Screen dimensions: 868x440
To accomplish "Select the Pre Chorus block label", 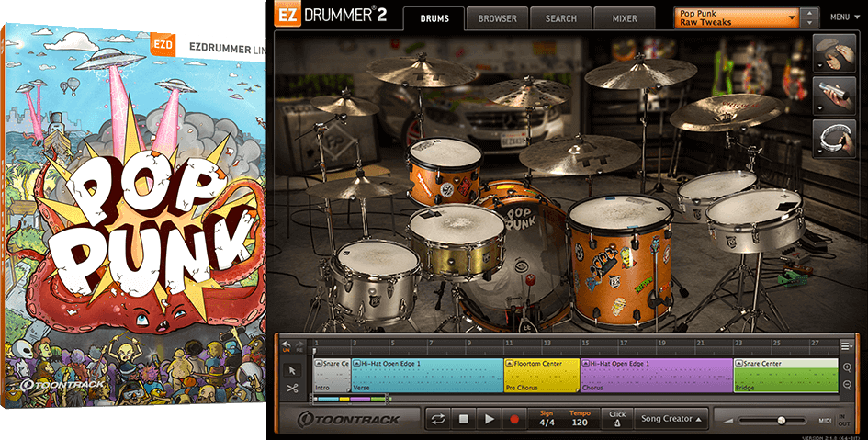I will pyautogui.click(x=522, y=388).
